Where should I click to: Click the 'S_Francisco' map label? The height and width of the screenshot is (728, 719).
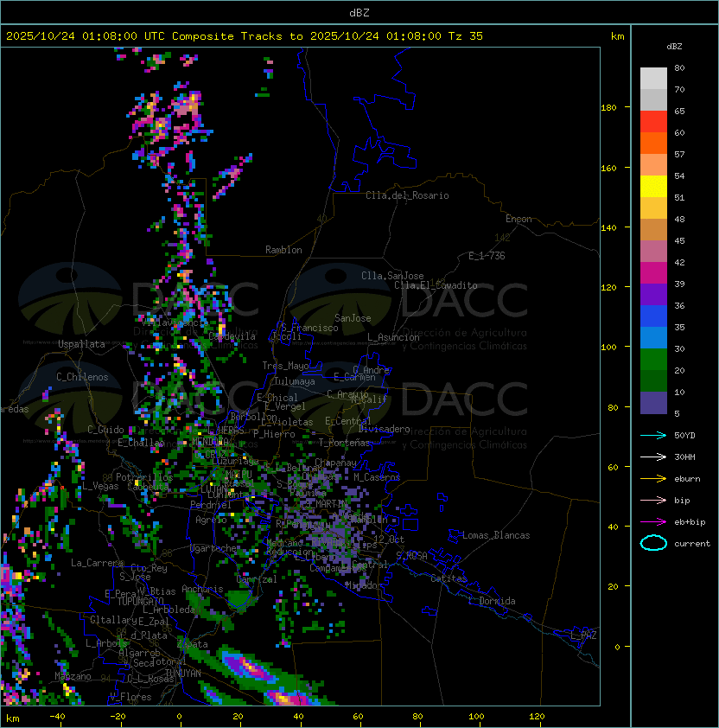coord(309,328)
